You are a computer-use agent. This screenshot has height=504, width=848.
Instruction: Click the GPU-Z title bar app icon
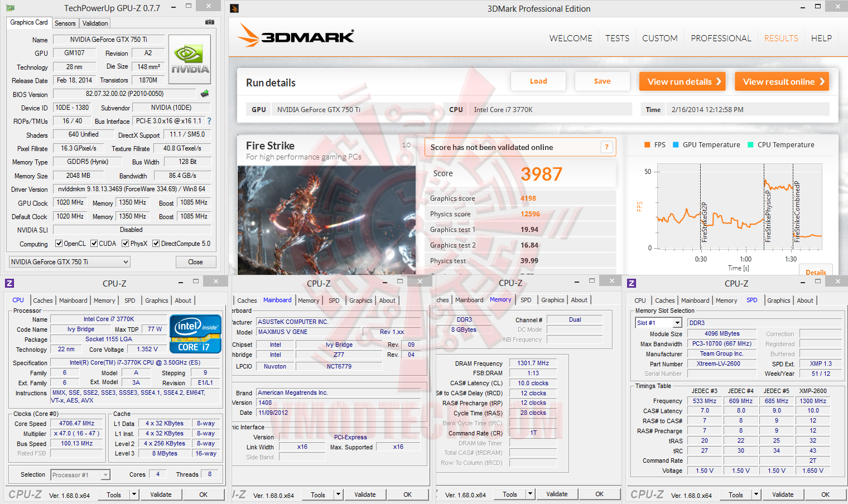(10, 8)
